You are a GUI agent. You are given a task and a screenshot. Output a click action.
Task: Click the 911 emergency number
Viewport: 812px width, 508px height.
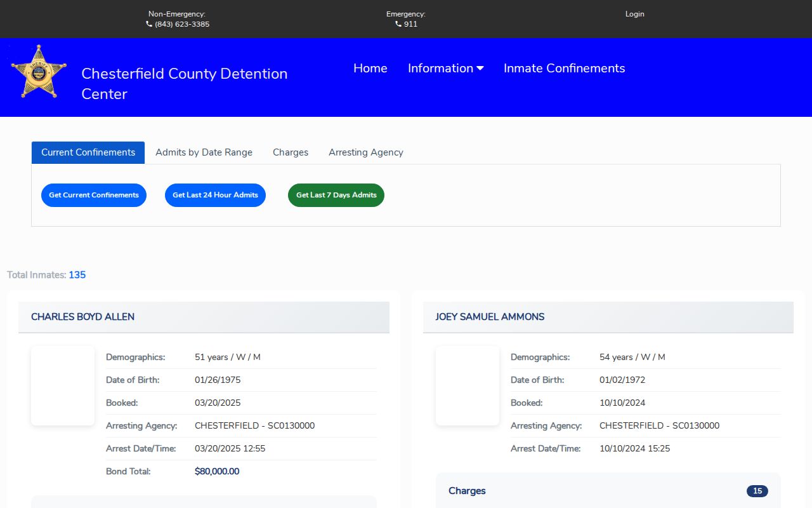410,24
